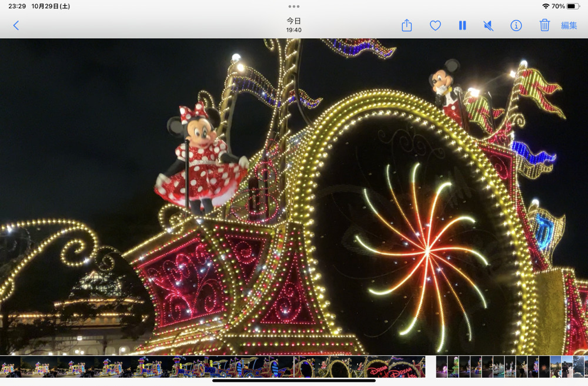Click the 今日 title label
This screenshot has width=588, height=386.
point(293,21)
